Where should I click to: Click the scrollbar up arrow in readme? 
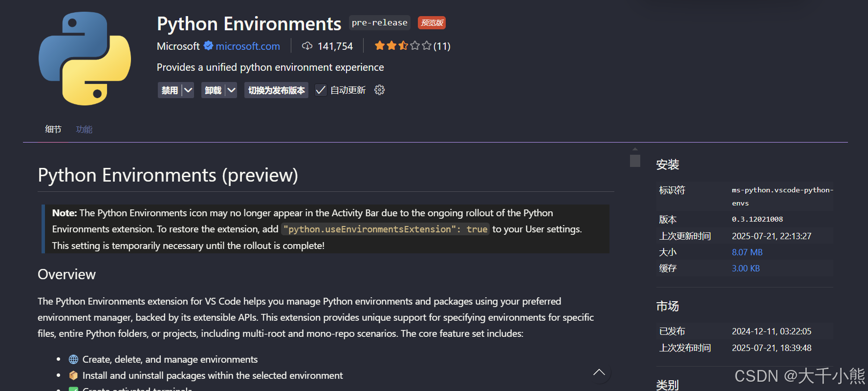[x=635, y=149]
